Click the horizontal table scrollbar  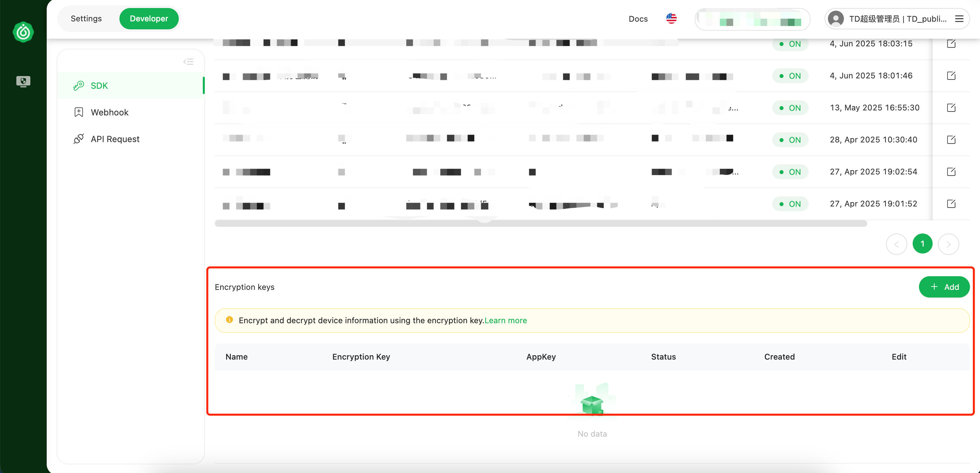(x=541, y=223)
